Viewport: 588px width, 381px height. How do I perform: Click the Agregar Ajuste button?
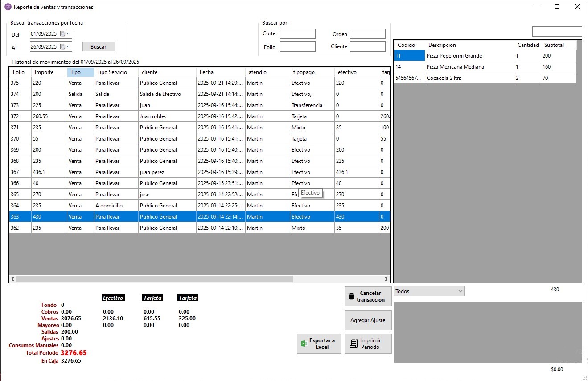tap(368, 320)
